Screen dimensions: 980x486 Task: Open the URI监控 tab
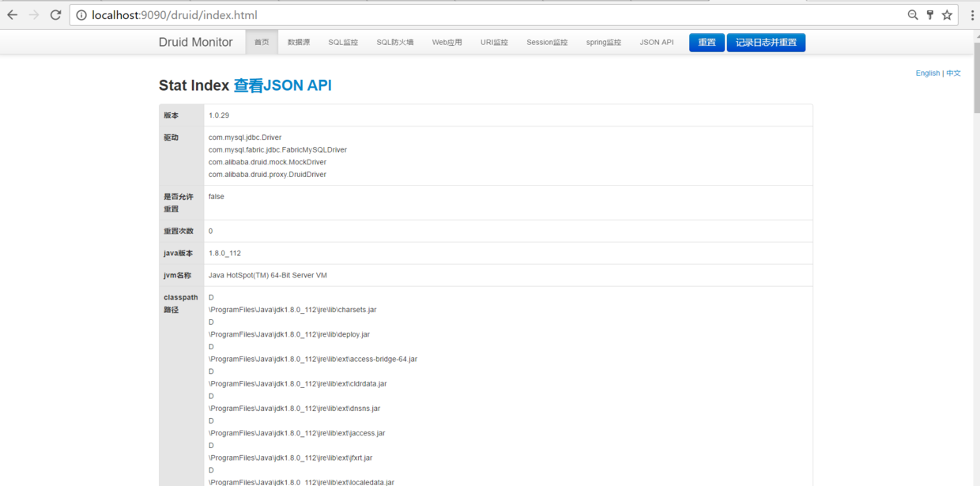494,43
